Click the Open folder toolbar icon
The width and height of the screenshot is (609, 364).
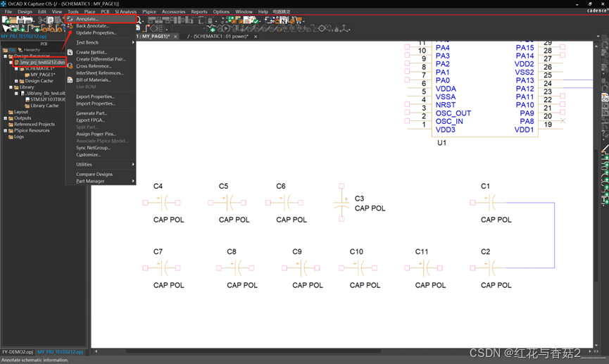pyautogui.click(x=13, y=20)
